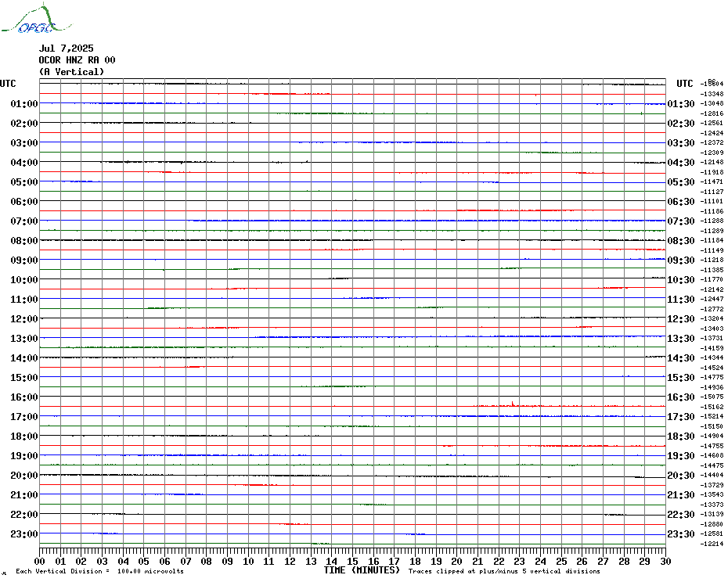728x582 pixels.
Task: Click the "08:00" time label
Action: pyautogui.click(x=24, y=240)
